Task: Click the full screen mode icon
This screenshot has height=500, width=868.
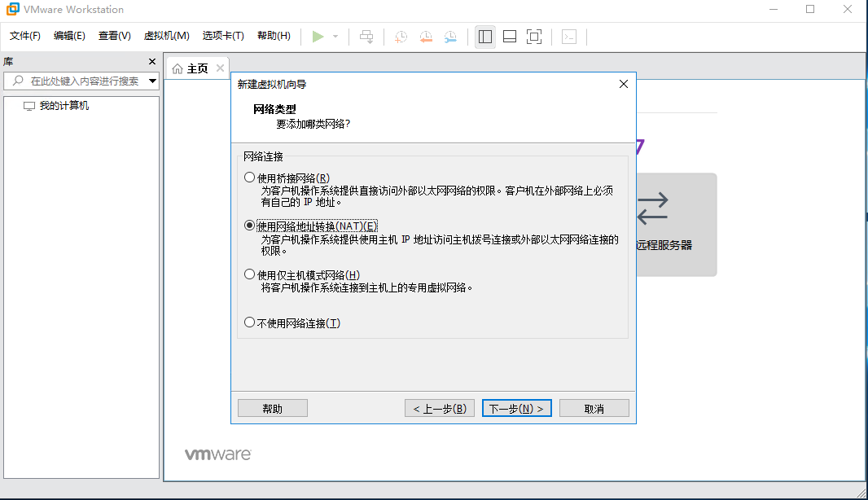Action: 534,37
